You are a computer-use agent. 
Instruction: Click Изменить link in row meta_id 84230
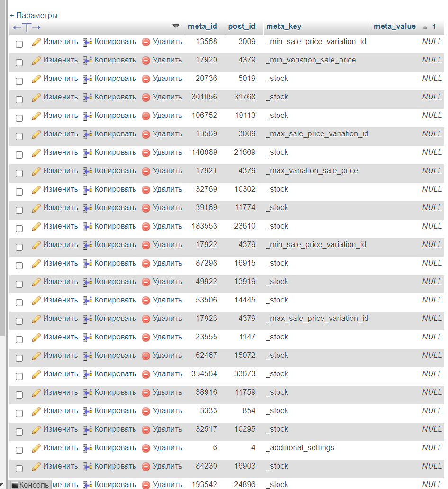(61, 466)
